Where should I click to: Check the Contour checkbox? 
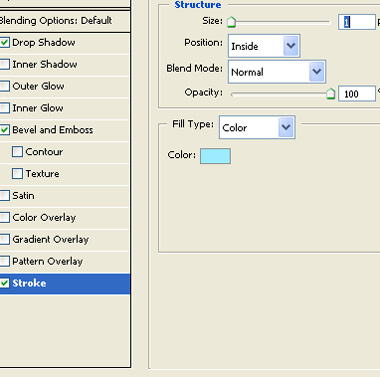[x=17, y=152]
